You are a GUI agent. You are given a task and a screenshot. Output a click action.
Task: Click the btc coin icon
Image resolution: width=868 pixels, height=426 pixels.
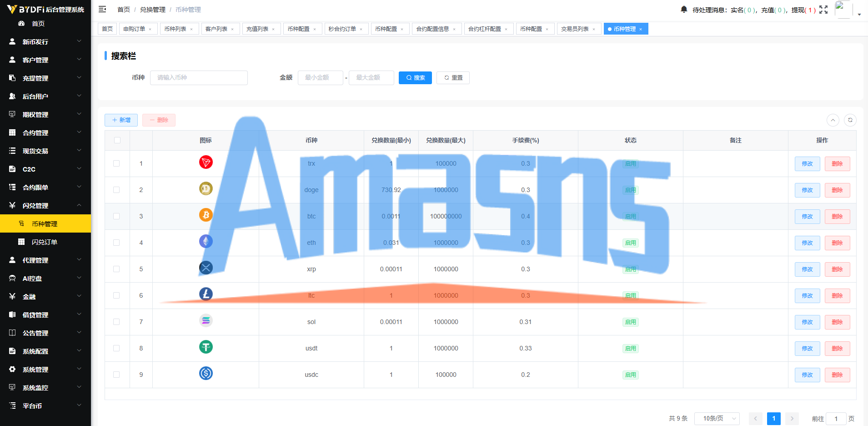pyautogui.click(x=206, y=215)
